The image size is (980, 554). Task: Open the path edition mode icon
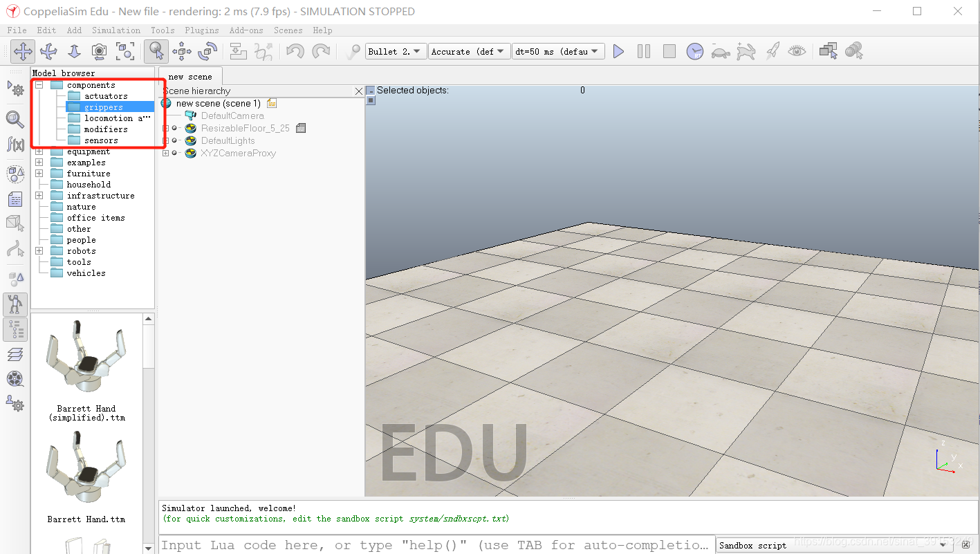[15, 249]
